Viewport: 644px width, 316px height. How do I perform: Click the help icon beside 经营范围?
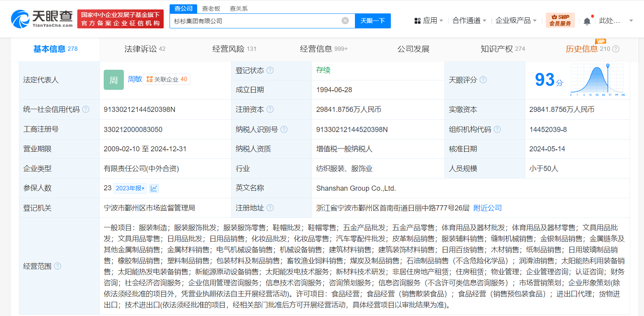[58, 266]
